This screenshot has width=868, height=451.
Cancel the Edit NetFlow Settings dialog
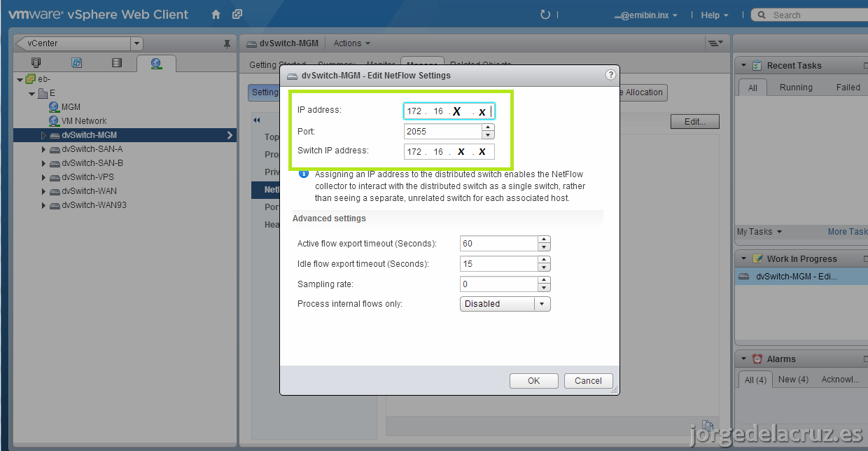[588, 381]
